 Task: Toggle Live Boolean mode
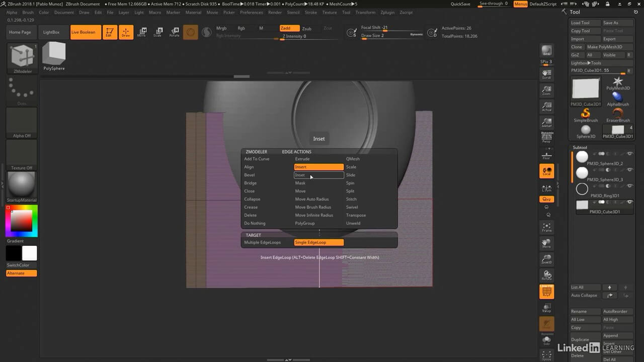tap(86, 32)
